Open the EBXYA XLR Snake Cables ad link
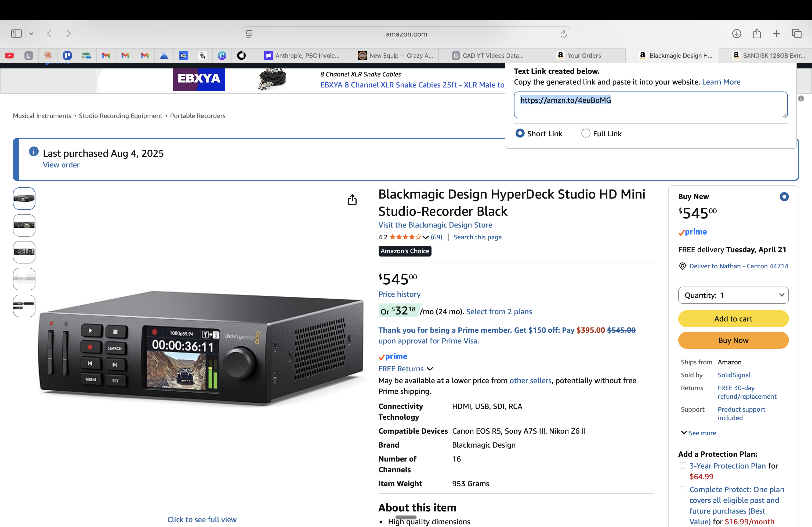This screenshot has width=812, height=527. 412,85
